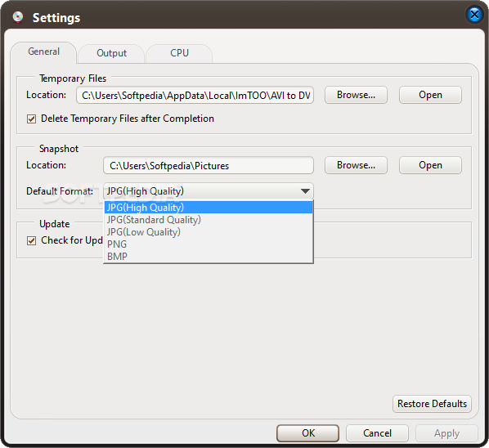Select JPG(Standard Quality) format
This screenshot has height=448, width=489.
[x=209, y=220]
